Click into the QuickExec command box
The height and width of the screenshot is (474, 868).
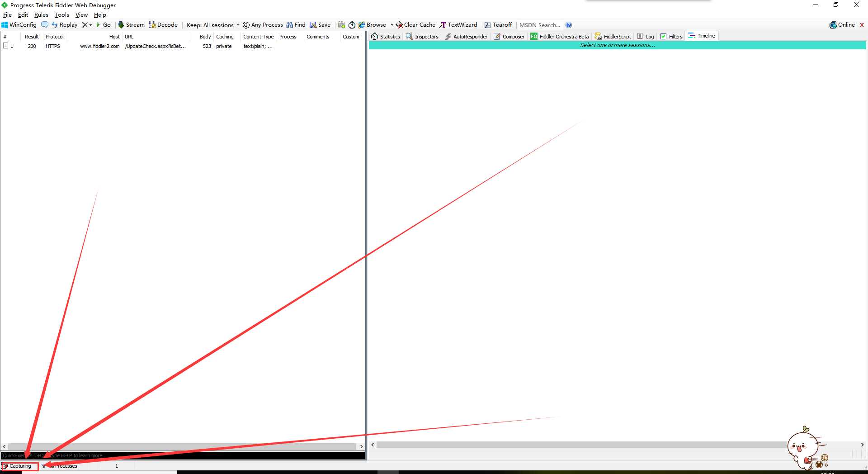tap(183, 455)
